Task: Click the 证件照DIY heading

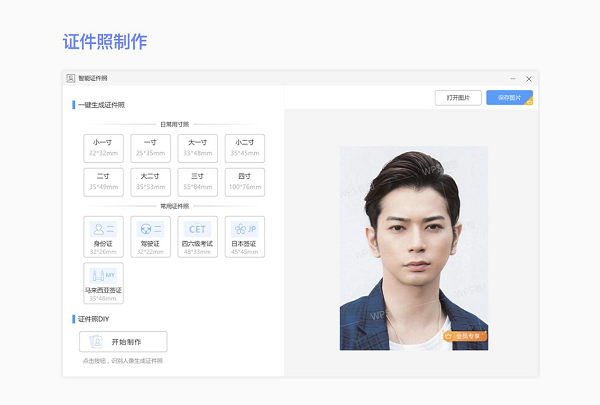Action: (x=94, y=319)
